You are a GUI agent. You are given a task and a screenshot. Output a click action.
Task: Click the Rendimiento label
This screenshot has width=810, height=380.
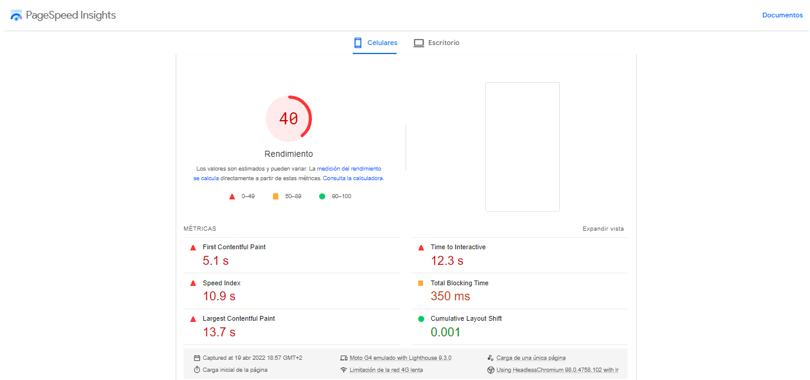288,154
